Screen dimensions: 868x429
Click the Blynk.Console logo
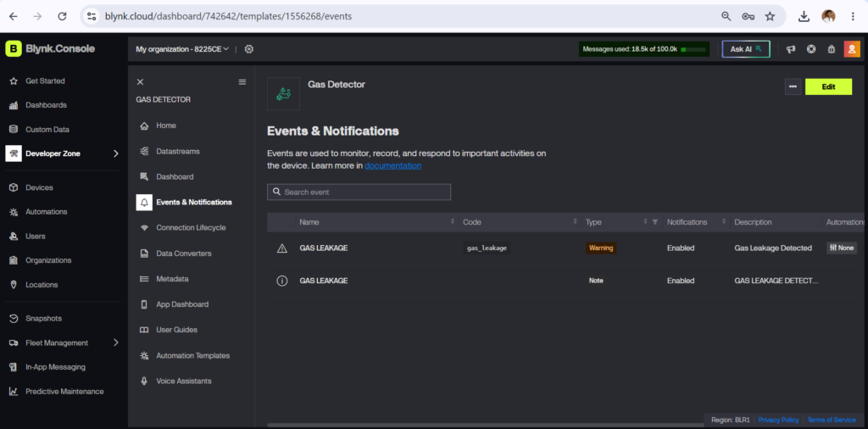coord(50,48)
